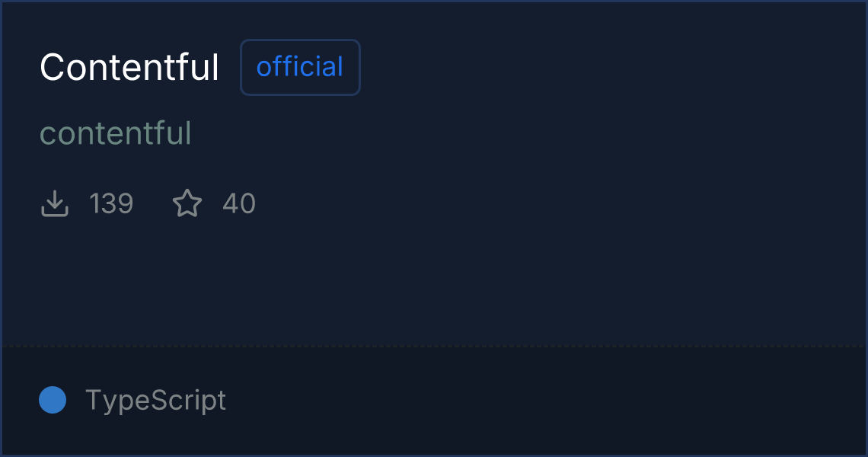Select the blue-outlined official tag
868x457 pixels.
pos(300,67)
